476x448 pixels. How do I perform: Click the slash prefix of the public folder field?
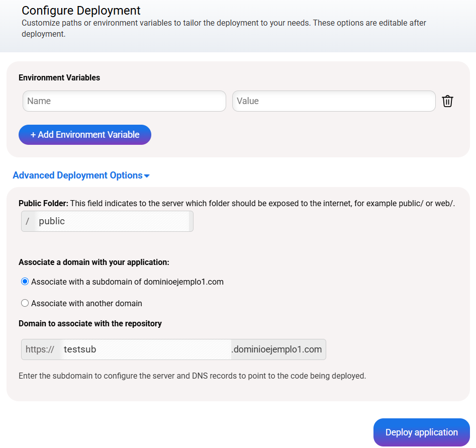pyautogui.click(x=28, y=221)
